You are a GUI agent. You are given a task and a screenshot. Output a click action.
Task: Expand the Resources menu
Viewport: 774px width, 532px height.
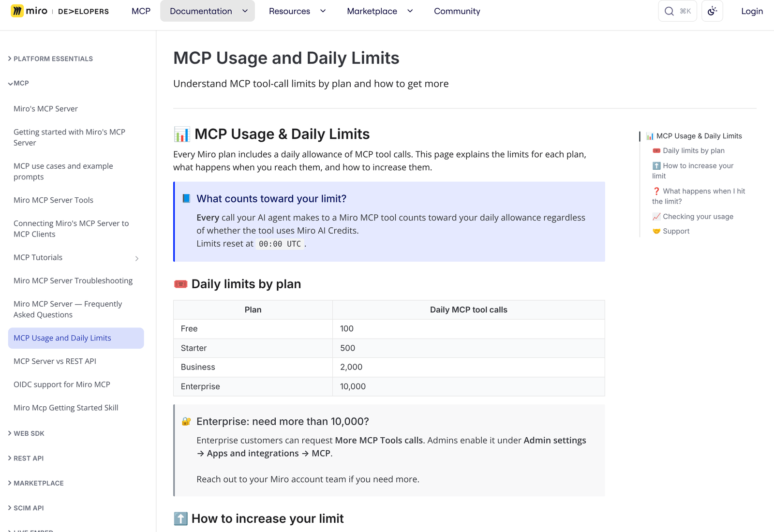[x=297, y=11]
